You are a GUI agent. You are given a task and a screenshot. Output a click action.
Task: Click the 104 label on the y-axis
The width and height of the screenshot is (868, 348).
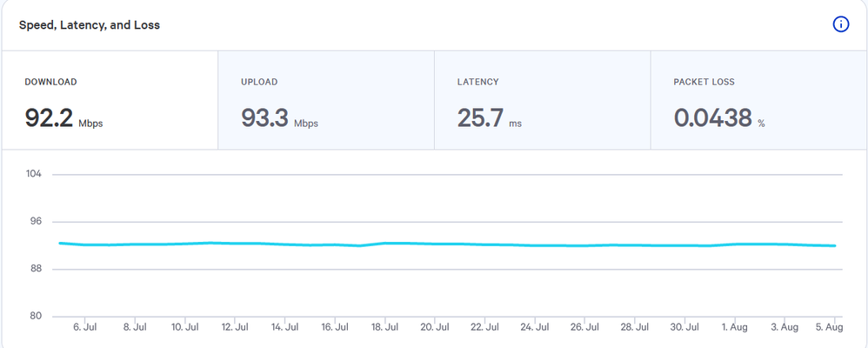click(x=34, y=175)
